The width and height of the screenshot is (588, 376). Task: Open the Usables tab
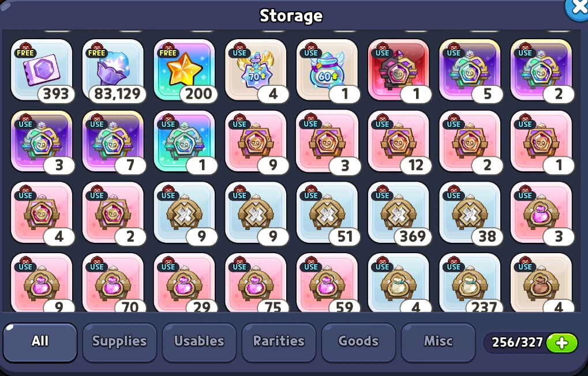199,342
